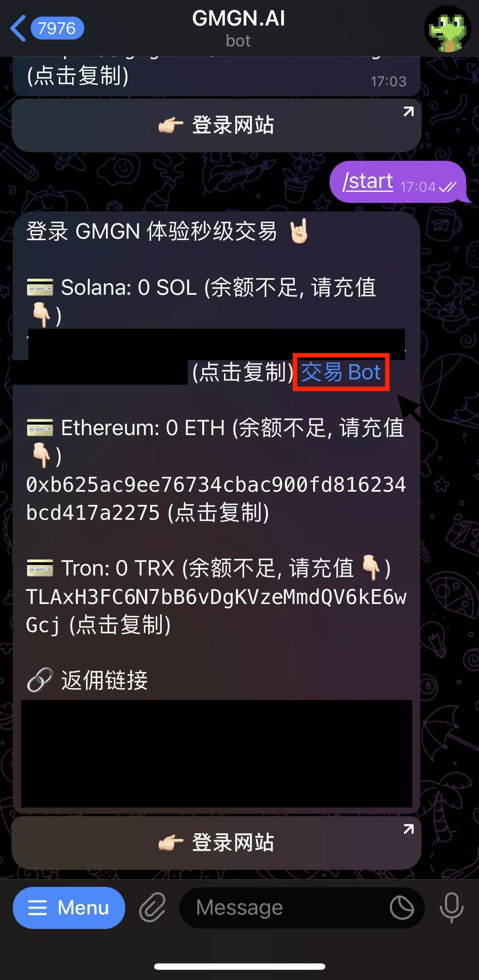Open the sticker panel icon in message field
This screenshot has width=479, height=980.
point(402,908)
